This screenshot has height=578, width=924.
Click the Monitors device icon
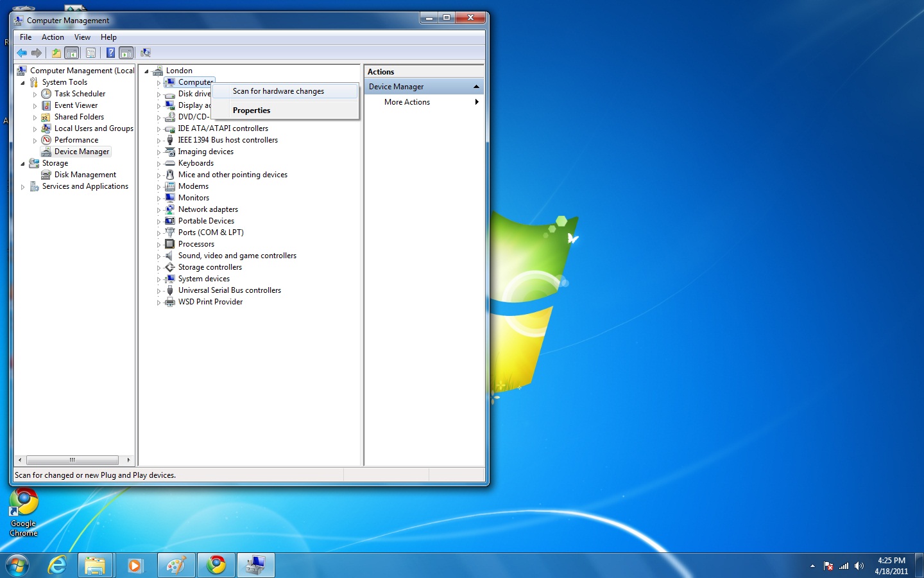[170, 198]
